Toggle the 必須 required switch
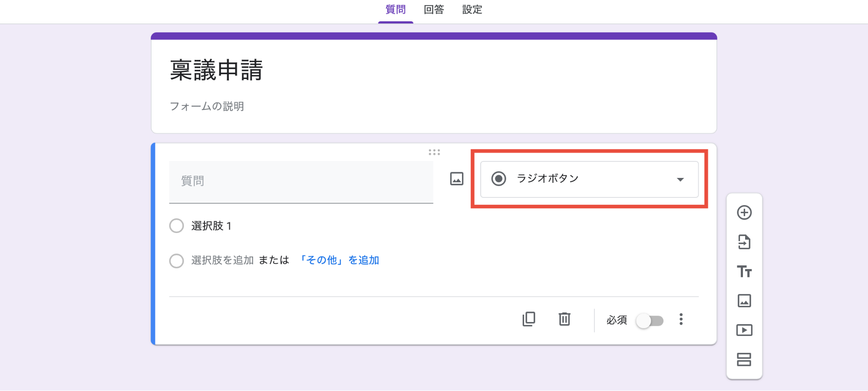This screenshot has width=868, height=391. pos(650,321)
